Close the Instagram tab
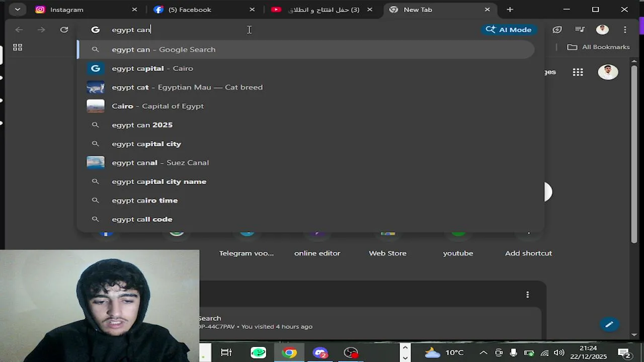Image resolution: width=644 pixels, height=362 pixels. pyautogui.click(x=134, y=10)
